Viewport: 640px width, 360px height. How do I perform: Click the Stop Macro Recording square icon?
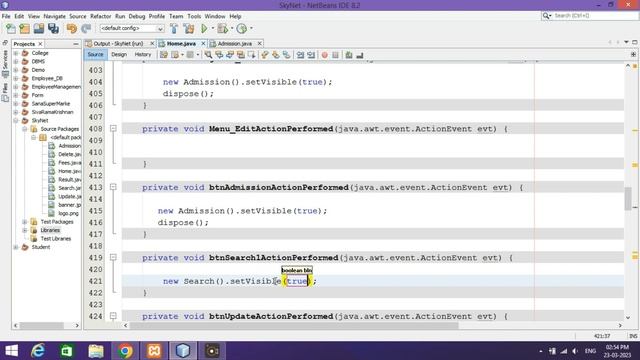335,55
